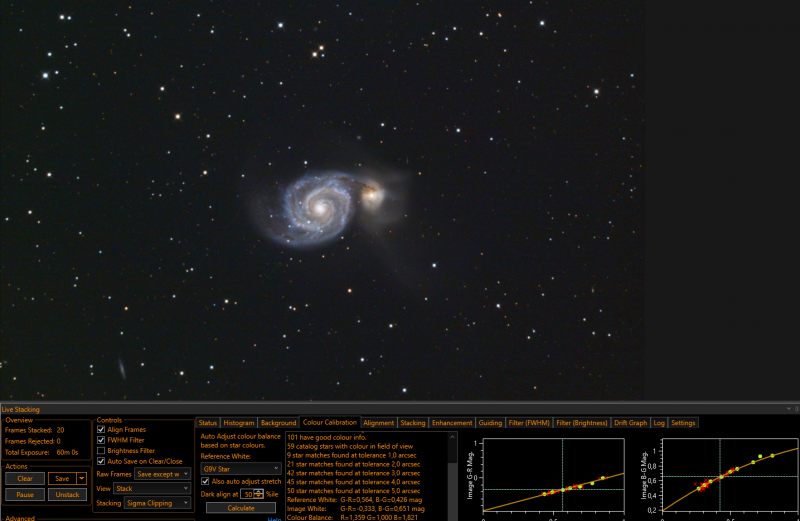Click the Save button

62,479
